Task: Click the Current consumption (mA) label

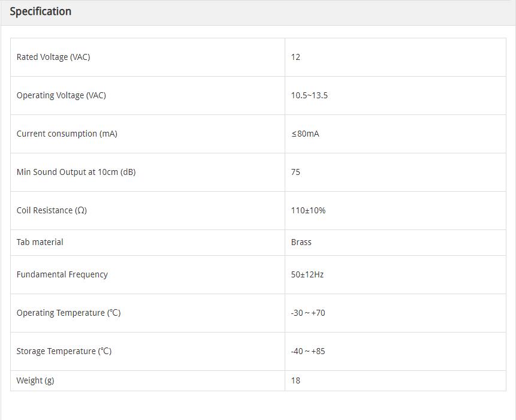Action: click(67, 134)
